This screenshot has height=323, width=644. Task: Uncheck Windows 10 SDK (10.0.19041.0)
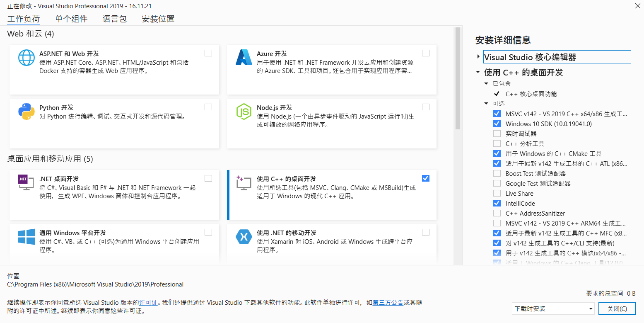click(x=497, y=124)
